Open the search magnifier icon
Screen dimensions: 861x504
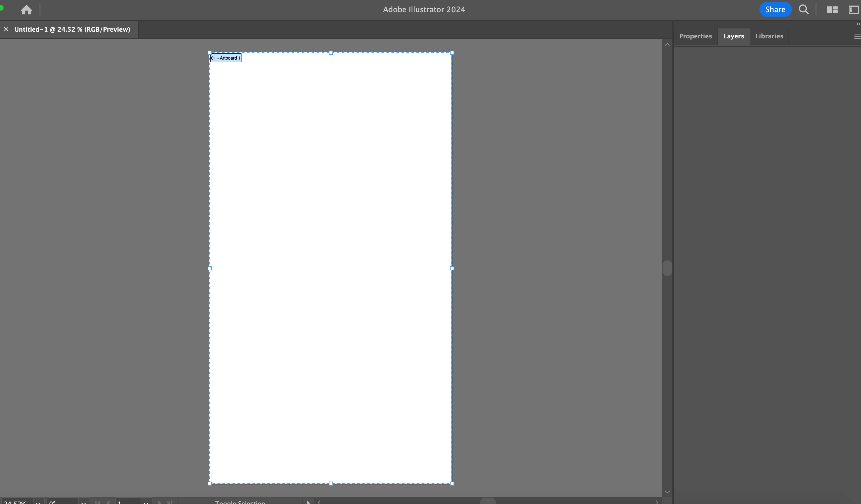coord(804,9)
